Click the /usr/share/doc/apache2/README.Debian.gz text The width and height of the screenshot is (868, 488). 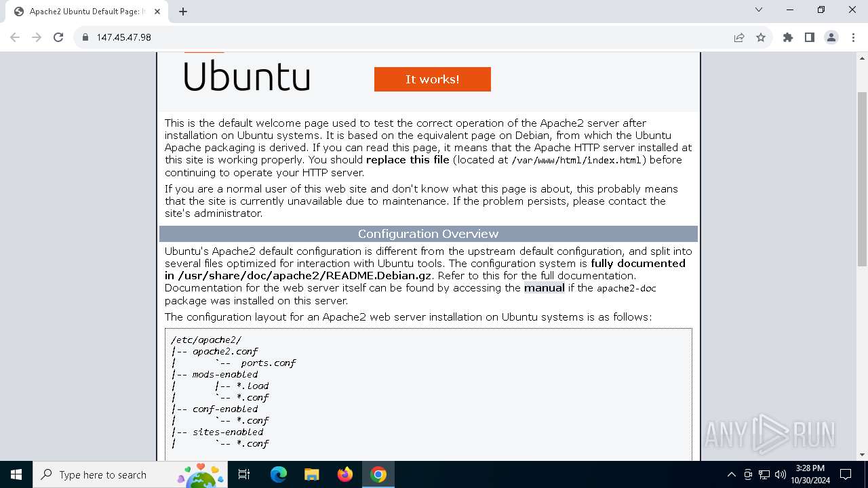(x=305, y=276)
